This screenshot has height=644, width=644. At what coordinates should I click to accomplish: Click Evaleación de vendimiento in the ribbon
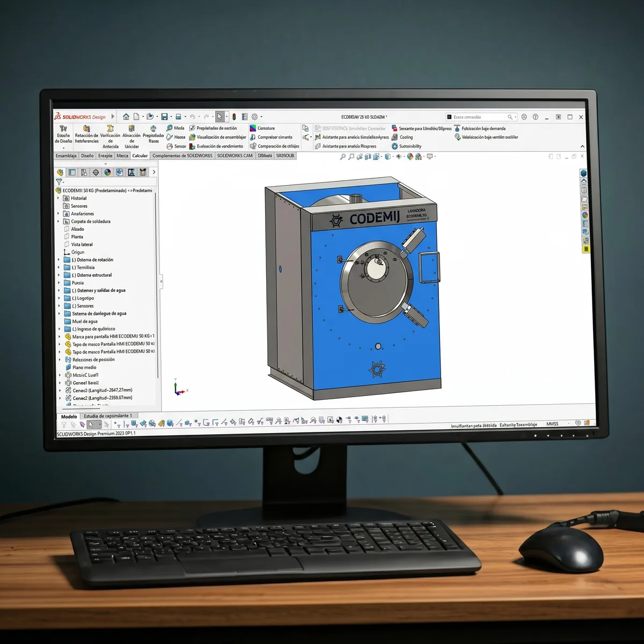216,146
